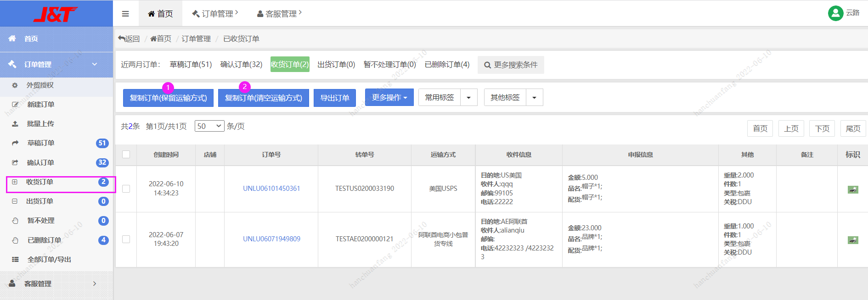Click the flag icon for order UNLU06101450361

pyautogui.click(x=853, y=189)
